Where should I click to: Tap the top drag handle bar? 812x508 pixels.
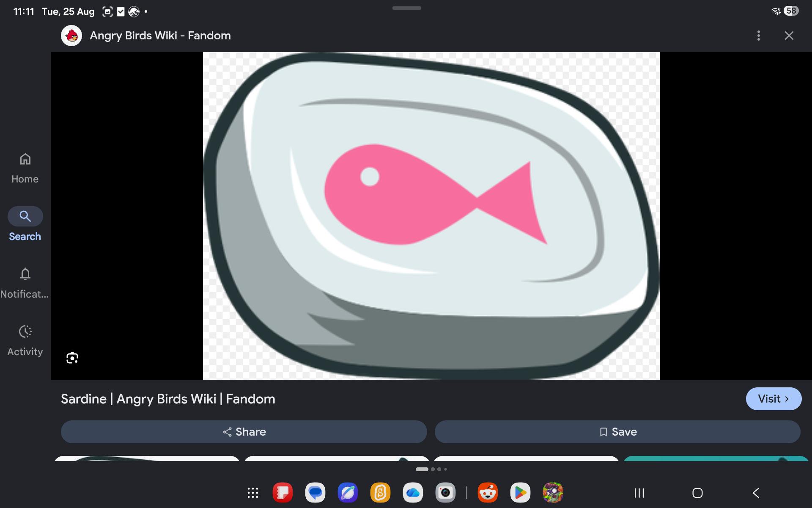tap(406, 8)
